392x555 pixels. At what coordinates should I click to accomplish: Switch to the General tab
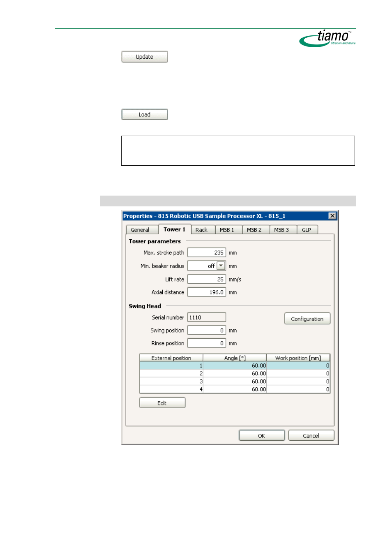[142, 230]
